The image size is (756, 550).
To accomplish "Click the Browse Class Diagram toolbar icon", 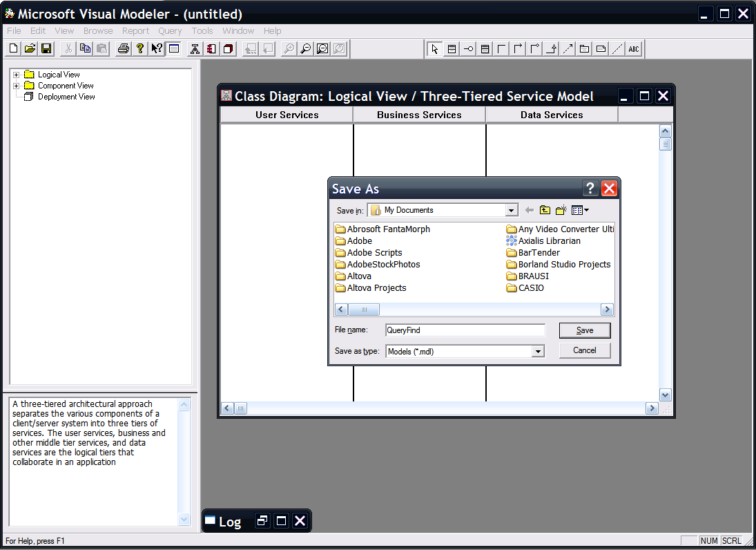I will click(x=195, y=48).
